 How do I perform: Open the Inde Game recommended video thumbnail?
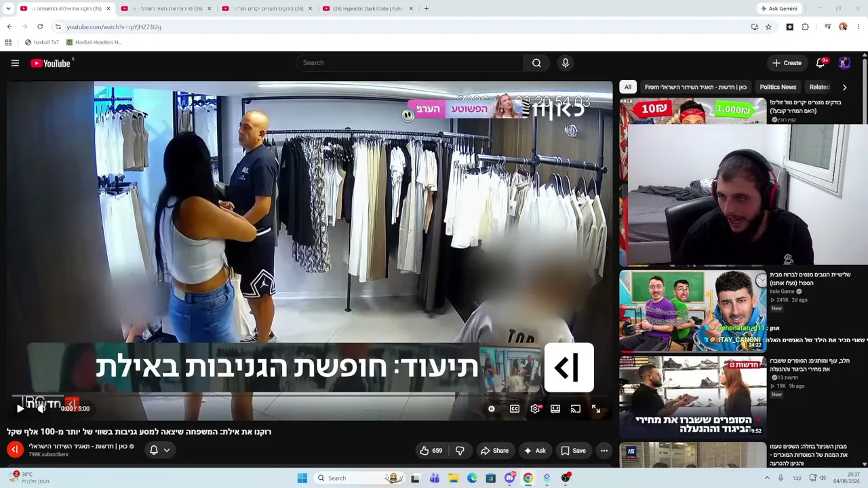coord(693,311)
